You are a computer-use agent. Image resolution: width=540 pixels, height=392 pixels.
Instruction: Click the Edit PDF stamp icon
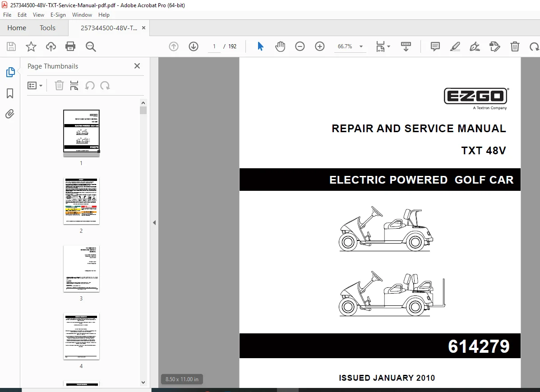click(x=495, y=46)
